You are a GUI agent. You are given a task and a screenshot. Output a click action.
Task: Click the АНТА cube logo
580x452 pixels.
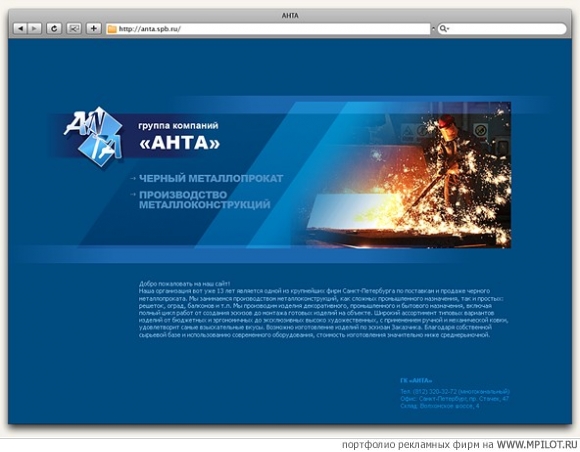coord(94,136)
